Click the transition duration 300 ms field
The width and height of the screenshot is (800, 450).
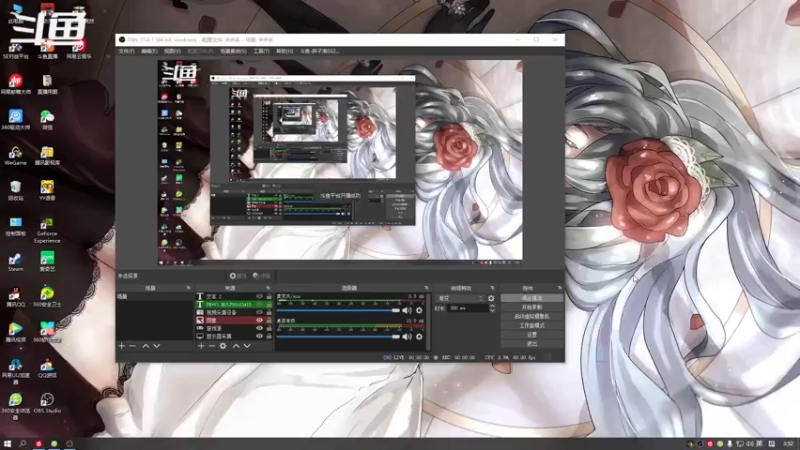coord(467,308)
